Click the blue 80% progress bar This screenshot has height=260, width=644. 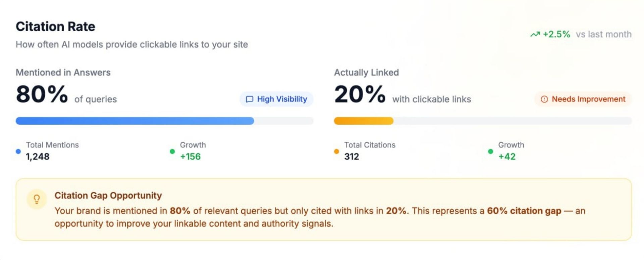tap(134, 121)
